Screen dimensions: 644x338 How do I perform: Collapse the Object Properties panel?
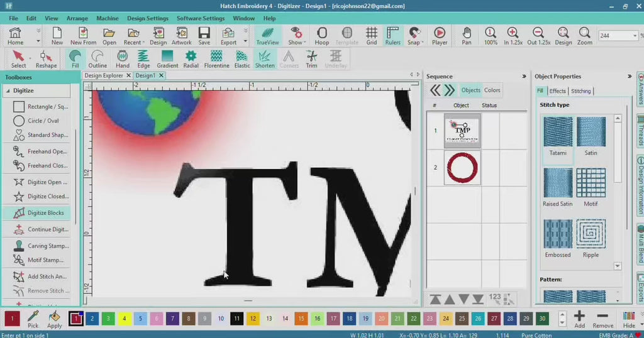click(x=630, y=76)
